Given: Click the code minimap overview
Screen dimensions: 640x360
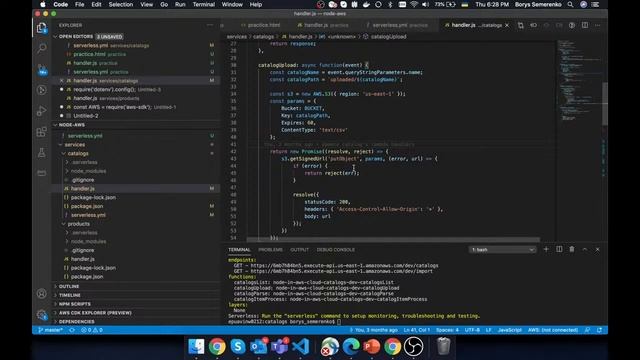Looking at the screenshot, I should (579, 80).
